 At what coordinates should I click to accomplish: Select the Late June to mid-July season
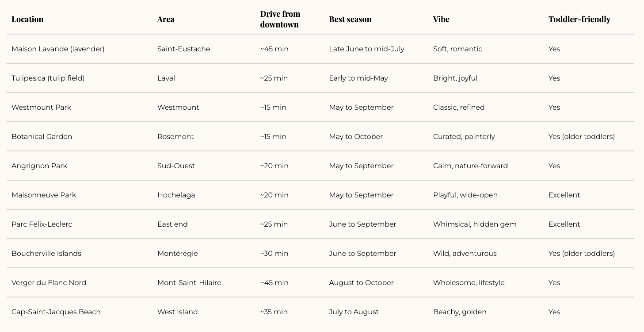click(366, 49)
